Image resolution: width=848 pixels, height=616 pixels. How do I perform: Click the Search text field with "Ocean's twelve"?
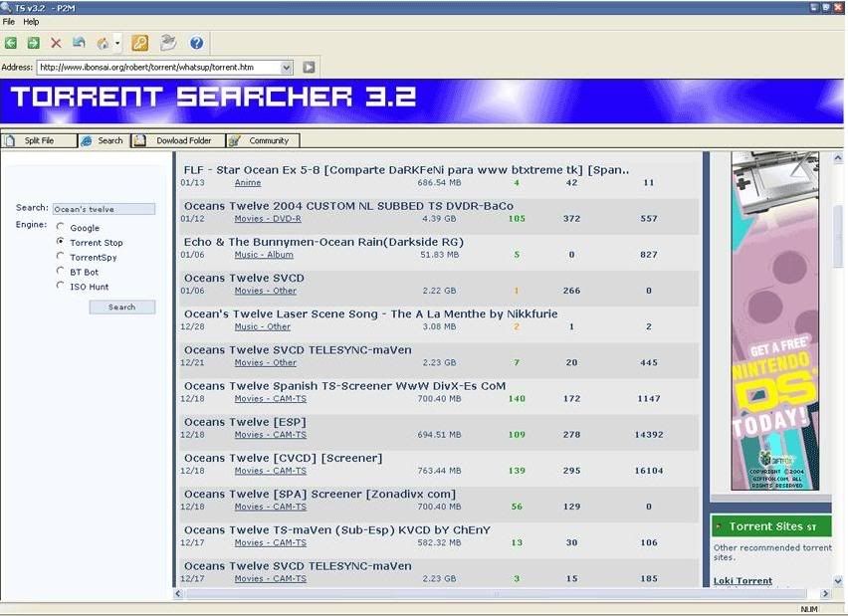click(104, 209)
